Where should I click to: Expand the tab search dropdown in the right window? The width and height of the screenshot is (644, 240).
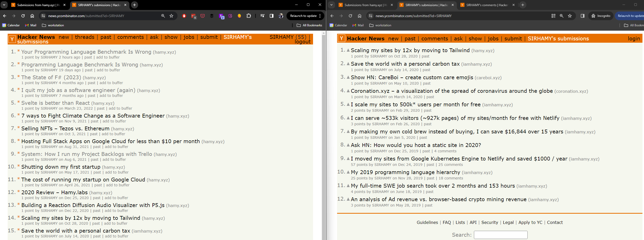[331, 5]
